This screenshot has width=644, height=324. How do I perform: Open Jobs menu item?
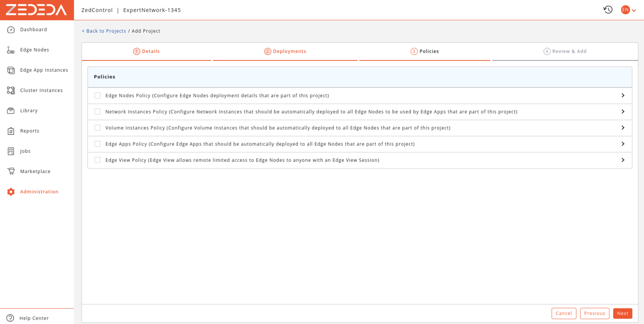click(25, 151)
